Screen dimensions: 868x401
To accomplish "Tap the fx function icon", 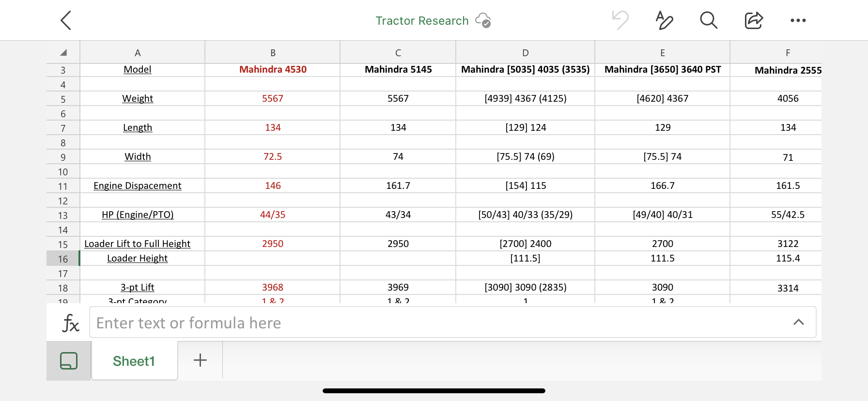I will [70, 323].
